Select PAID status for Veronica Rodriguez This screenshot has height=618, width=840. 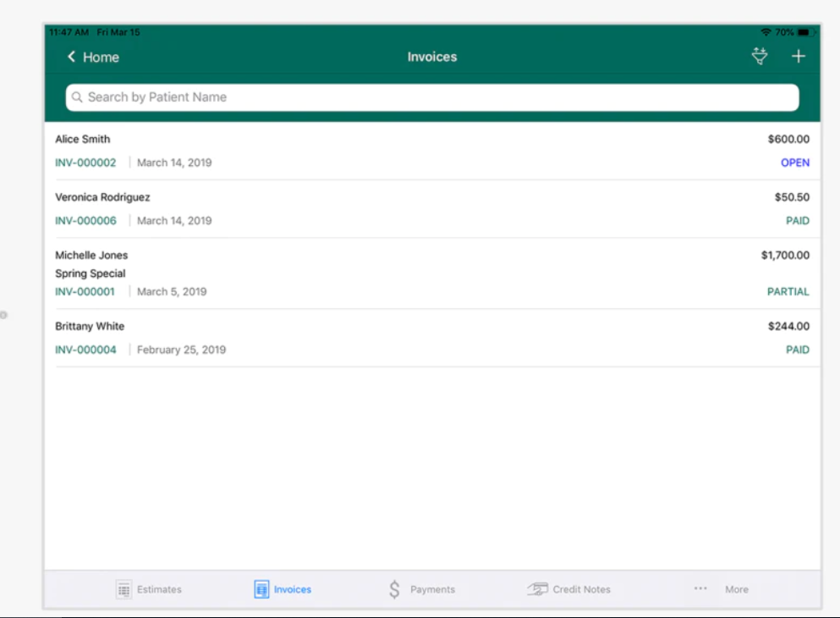tap(797, 220)
